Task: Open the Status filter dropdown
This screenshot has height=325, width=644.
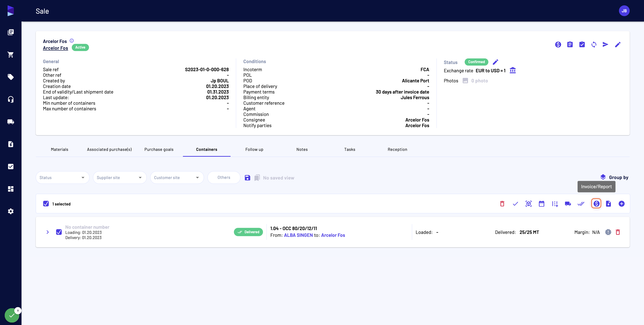Action: coord(63,177)
